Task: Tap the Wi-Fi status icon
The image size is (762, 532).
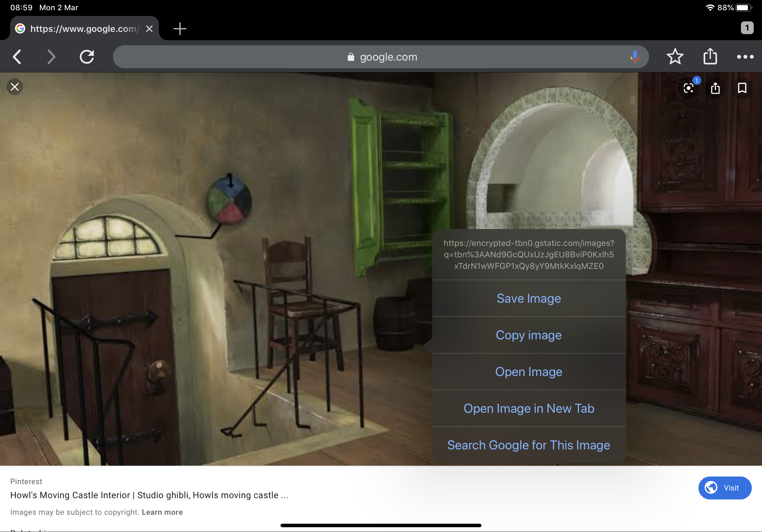Action: [710, 7]
